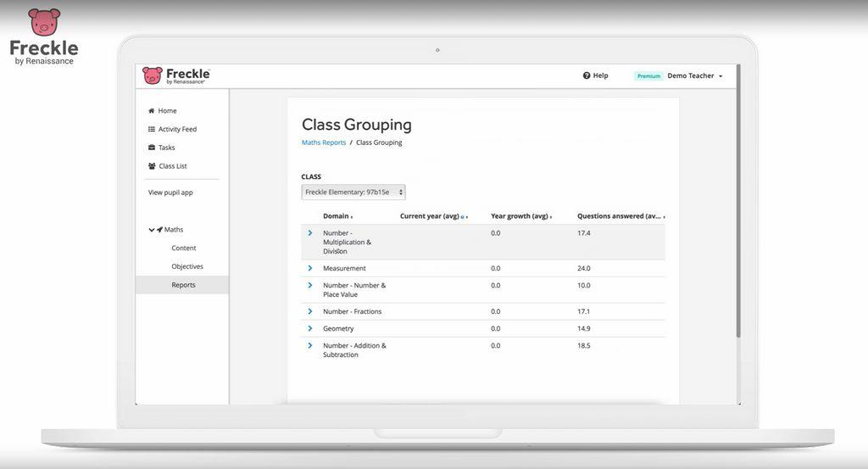
Task: Expand the Number - Multiplication & Division row
Action: [310, 233]
